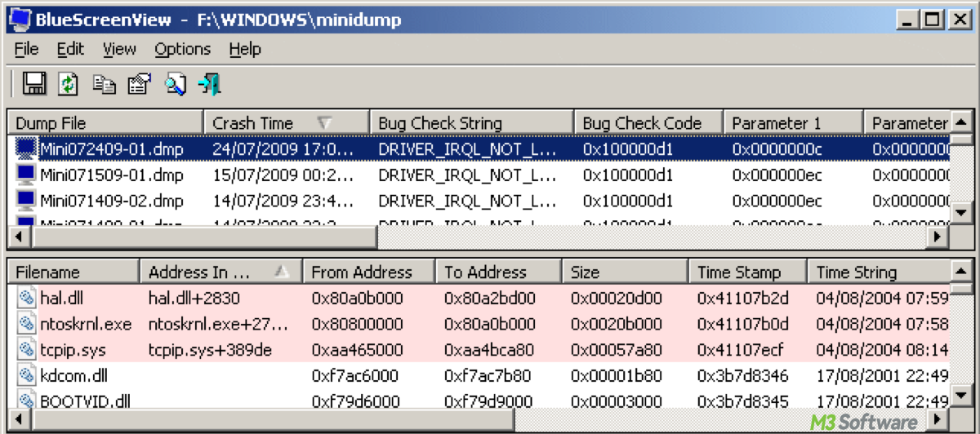
Task: Click the Copy Selected Items toolbar icon
Action: click(105, 83)
